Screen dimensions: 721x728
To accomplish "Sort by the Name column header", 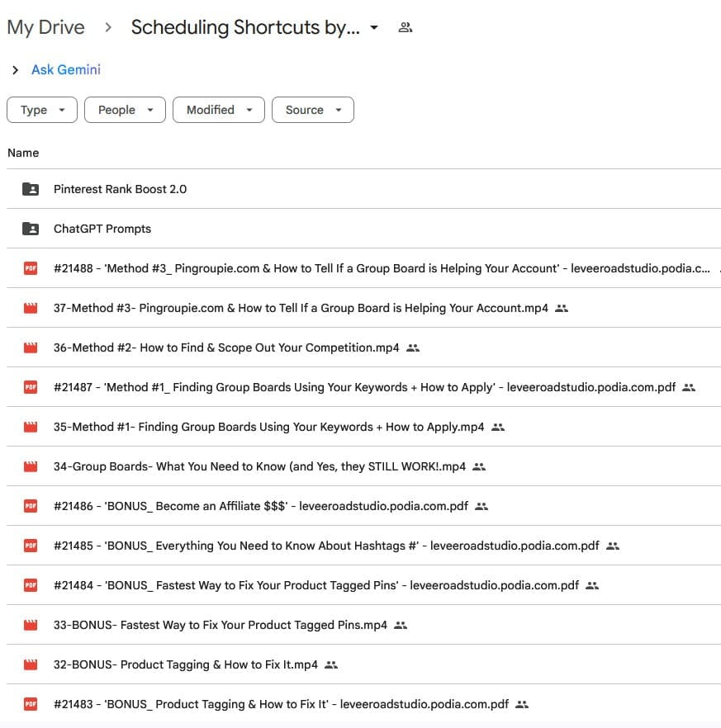I will 23,153.
